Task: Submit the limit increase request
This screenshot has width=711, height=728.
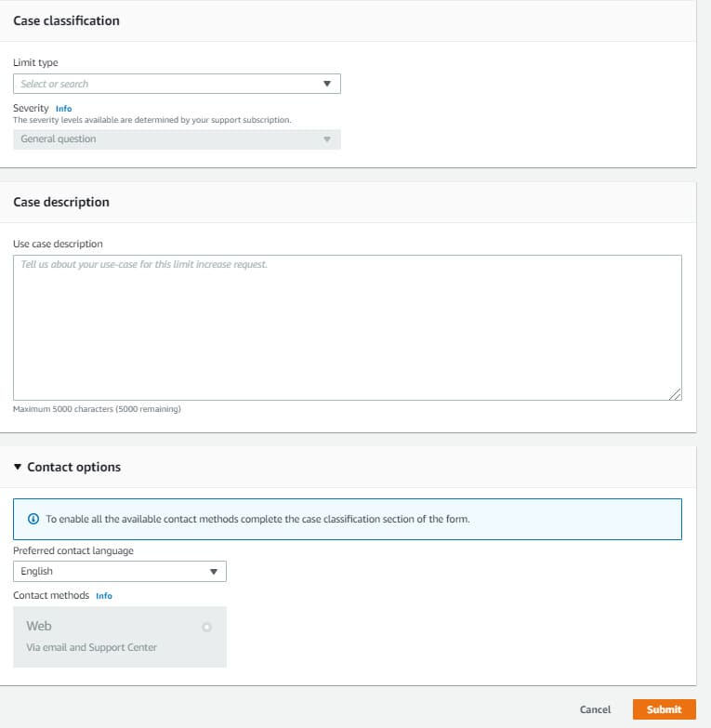Action: coord(665,709)
